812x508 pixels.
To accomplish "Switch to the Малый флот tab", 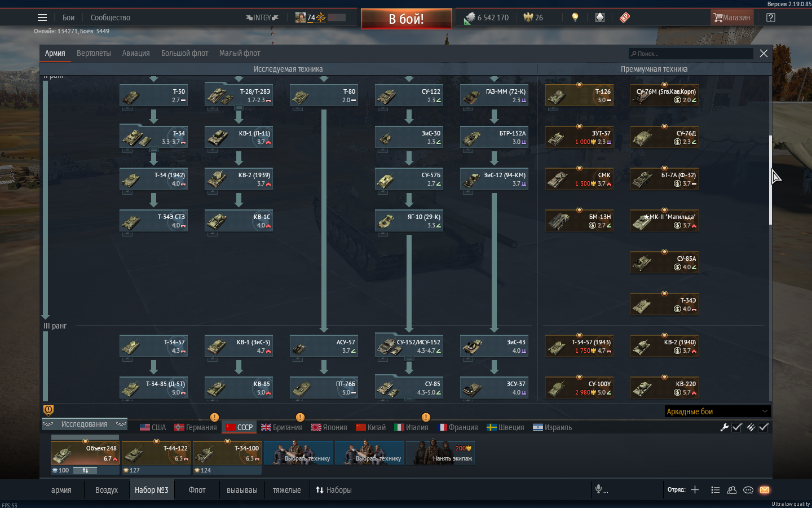I will tap(240, 53).
